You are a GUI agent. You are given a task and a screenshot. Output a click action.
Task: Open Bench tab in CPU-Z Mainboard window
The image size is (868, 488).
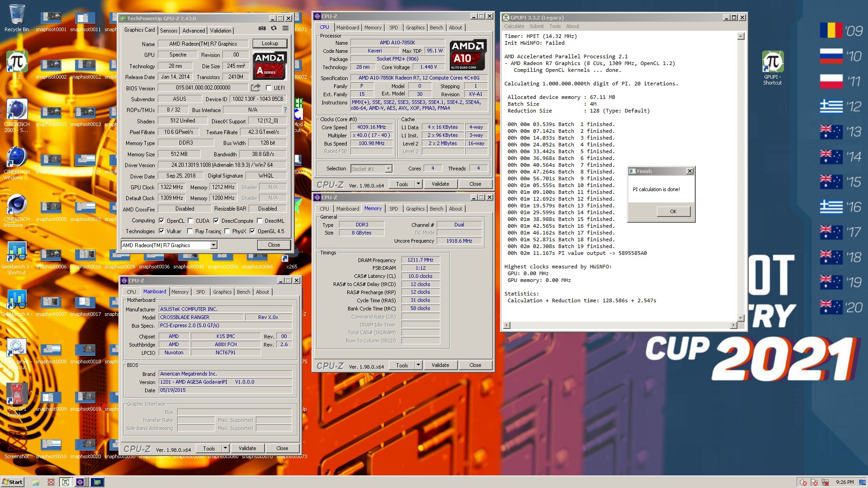(243, 291)
